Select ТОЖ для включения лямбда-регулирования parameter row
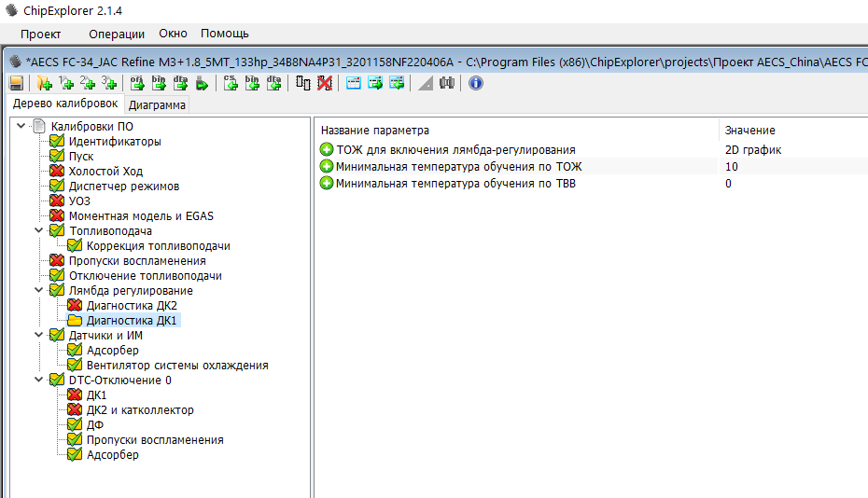The width and height of the screenshot is (868, 498). coord(455,150)
